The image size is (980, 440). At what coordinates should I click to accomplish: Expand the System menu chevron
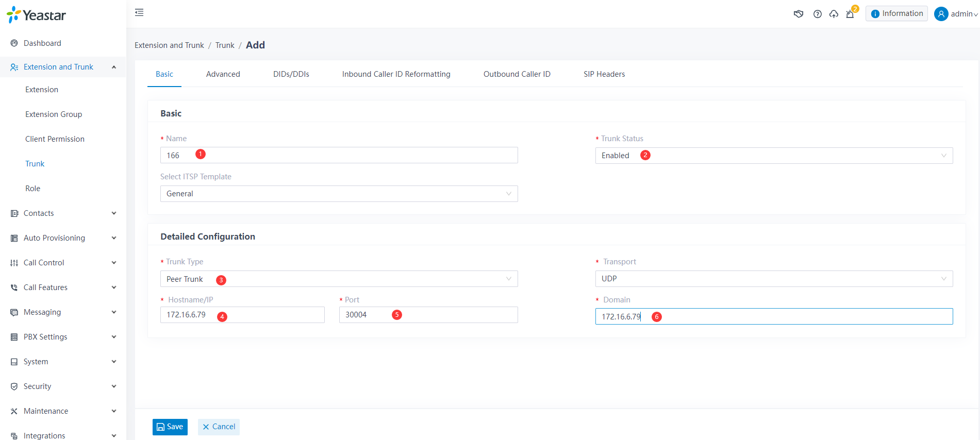click(x=114, y=362)
